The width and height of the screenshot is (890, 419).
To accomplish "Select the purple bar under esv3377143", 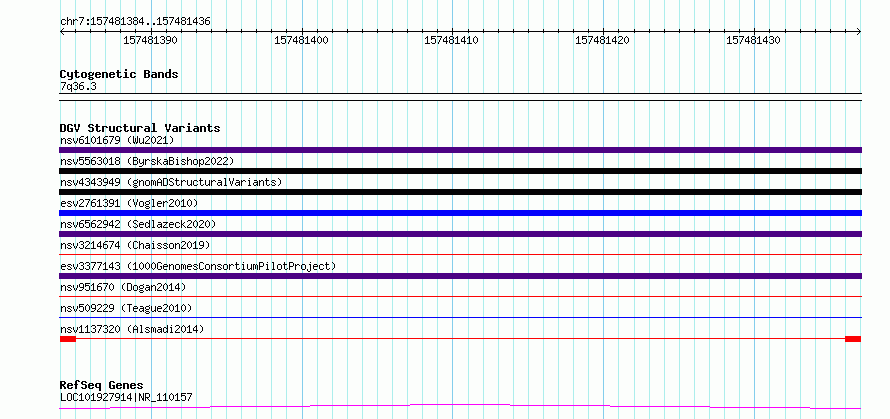I will (x=460, y=276).
